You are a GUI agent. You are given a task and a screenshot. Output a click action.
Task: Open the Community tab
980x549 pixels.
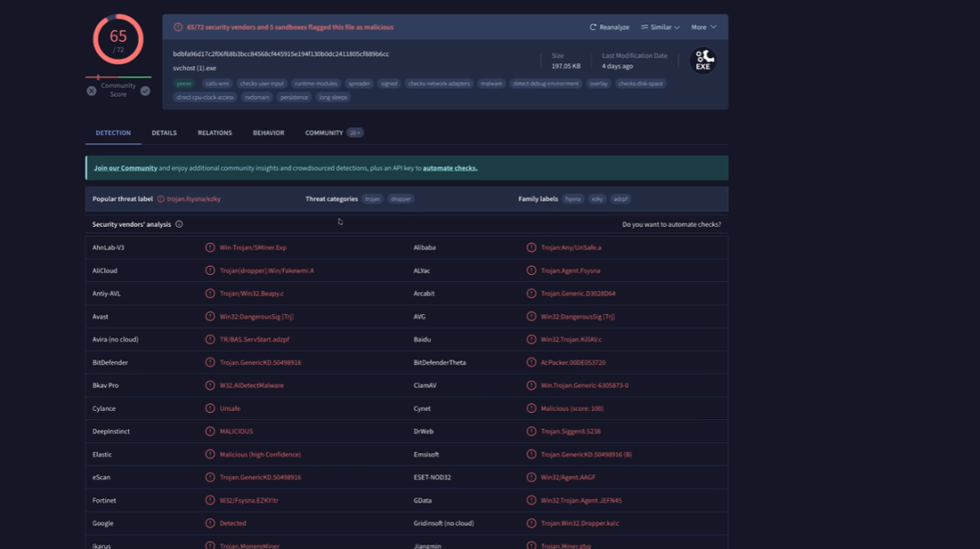tap(334, 132)
